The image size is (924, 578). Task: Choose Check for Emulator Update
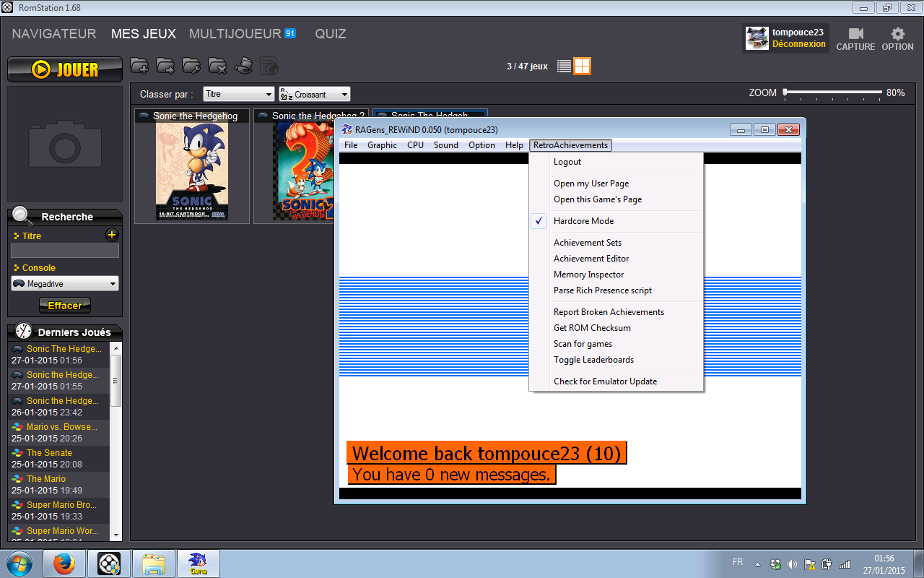coord(616,381)
